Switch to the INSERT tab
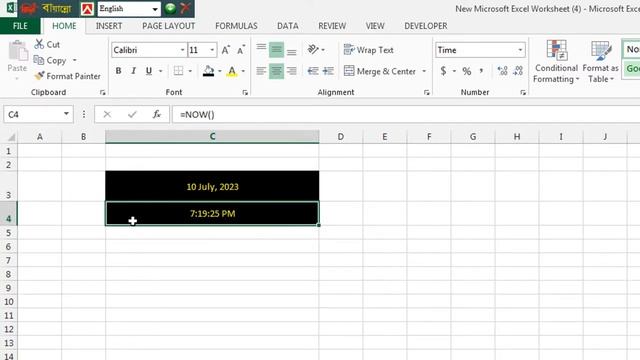The height and width of the screenshot is (360, 640). pos(109,26)
